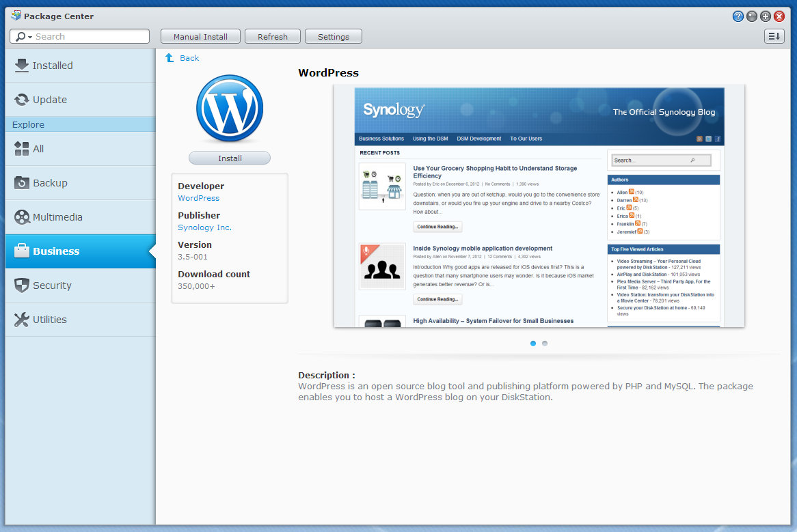Open the Synology Inc. publisher link
The image size is (797, 532).
(205, 227)
